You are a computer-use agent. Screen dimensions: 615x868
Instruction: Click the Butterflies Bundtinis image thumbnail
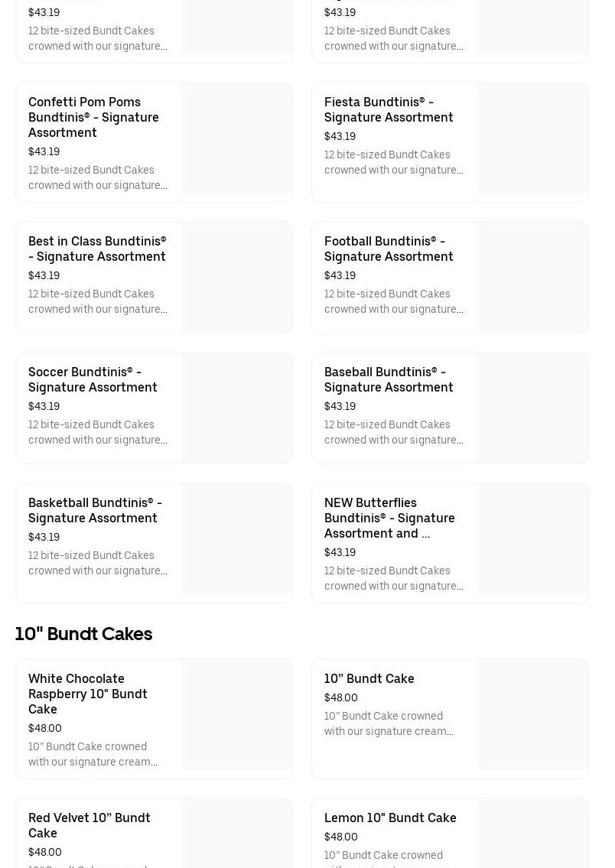(532, 539)
